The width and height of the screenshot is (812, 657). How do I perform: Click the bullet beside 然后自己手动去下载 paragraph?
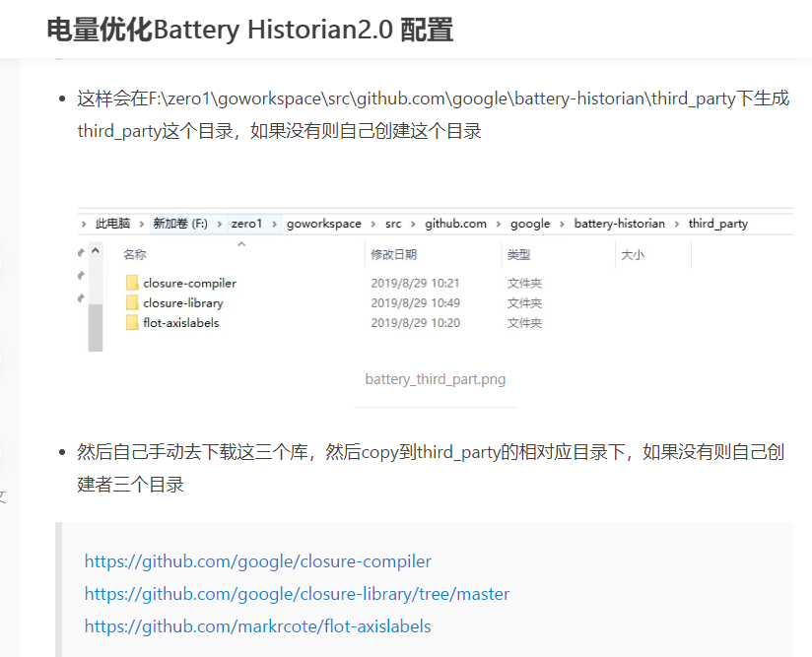pyautogui.click(x=63, y=452)
